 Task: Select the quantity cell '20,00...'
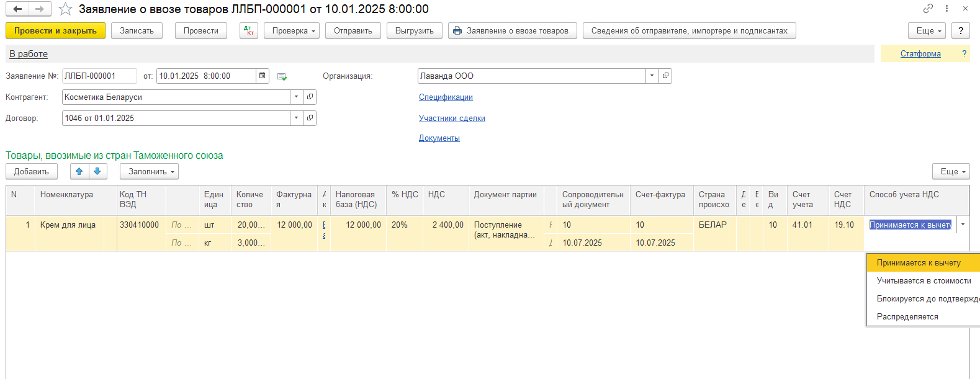251,225
